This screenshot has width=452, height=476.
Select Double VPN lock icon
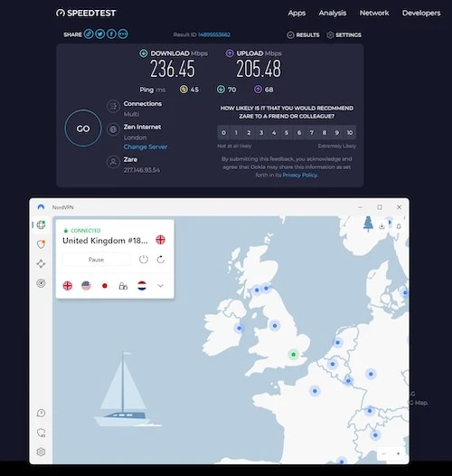[123, 286]
